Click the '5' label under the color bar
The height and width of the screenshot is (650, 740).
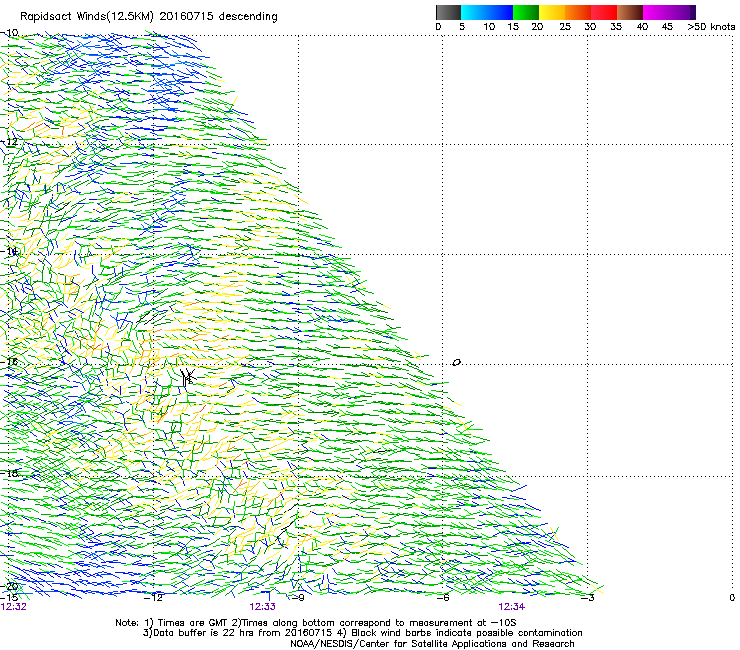[x=462, y=27]
